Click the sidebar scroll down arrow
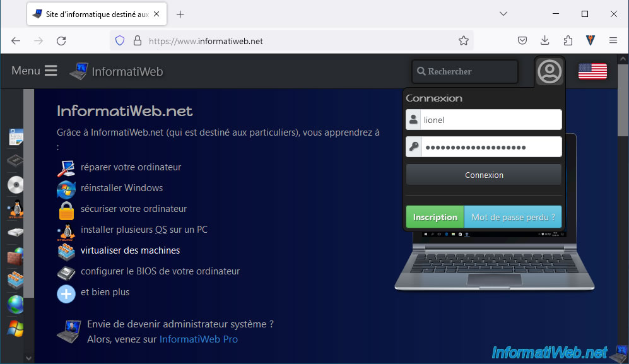 (x=28, y=358)
